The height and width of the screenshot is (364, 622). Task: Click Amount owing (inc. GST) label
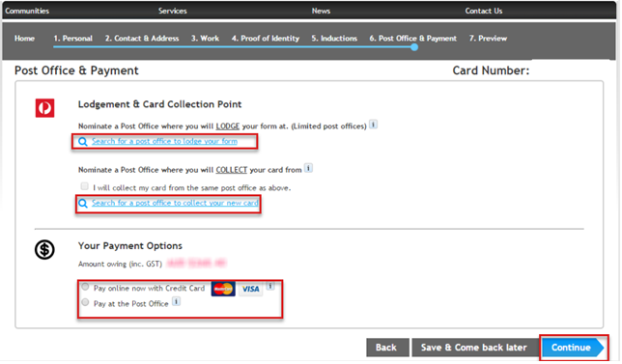[x=120, y=265]
